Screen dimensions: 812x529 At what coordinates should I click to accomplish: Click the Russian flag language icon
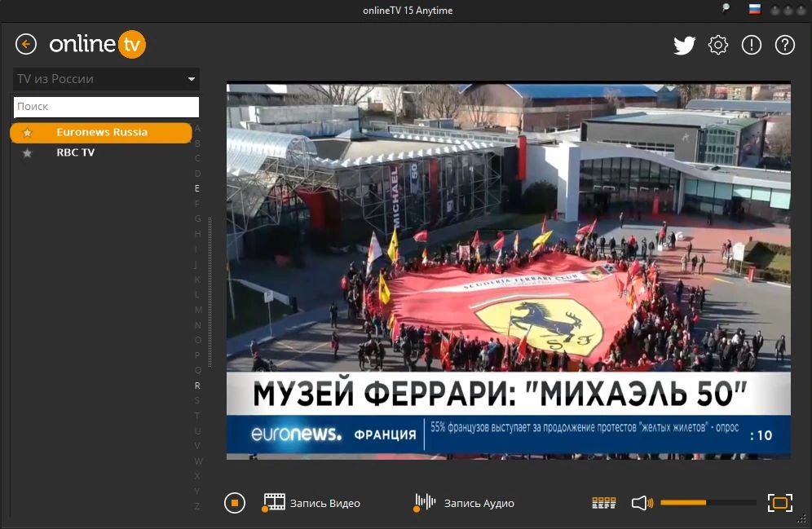point(755,9)
